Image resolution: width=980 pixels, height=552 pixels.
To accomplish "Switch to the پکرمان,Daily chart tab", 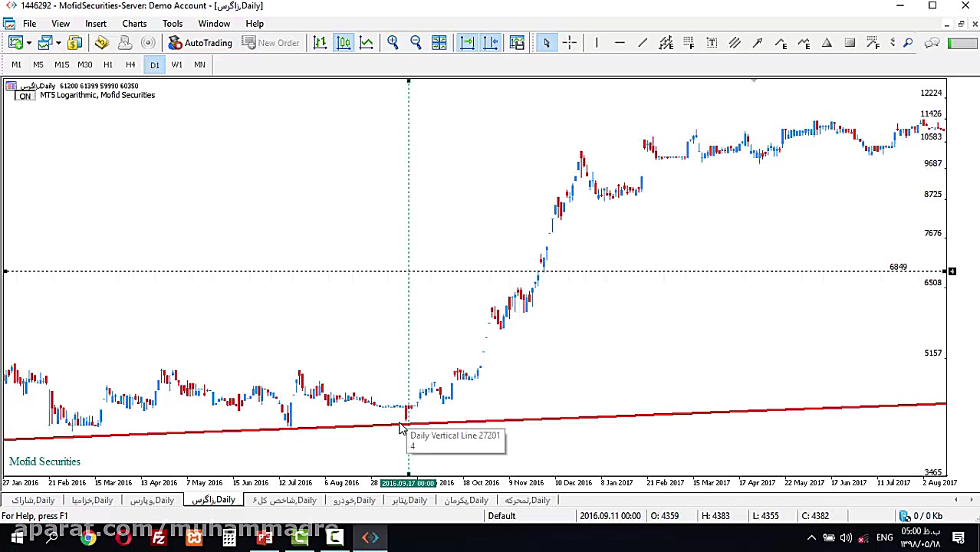I will [x=466, y=501].
